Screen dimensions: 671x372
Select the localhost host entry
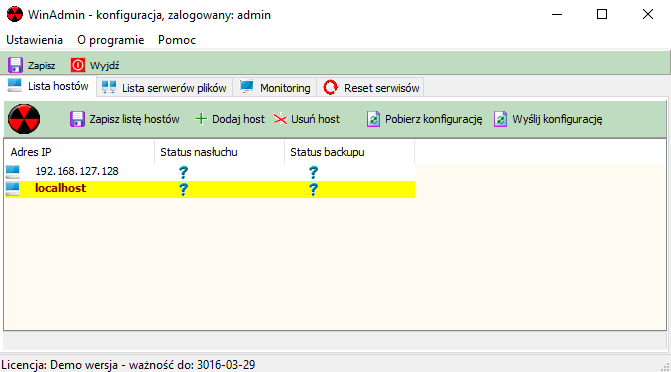point(60,188)
